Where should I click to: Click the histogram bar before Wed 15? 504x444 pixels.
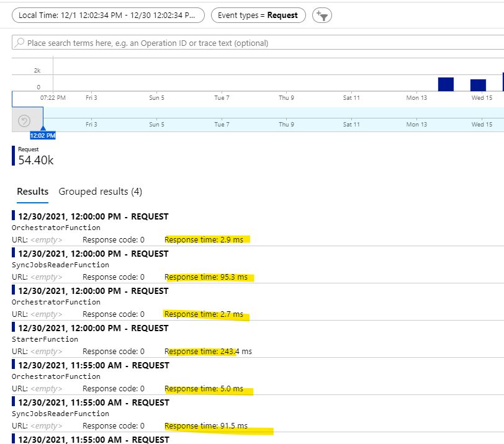478,85
